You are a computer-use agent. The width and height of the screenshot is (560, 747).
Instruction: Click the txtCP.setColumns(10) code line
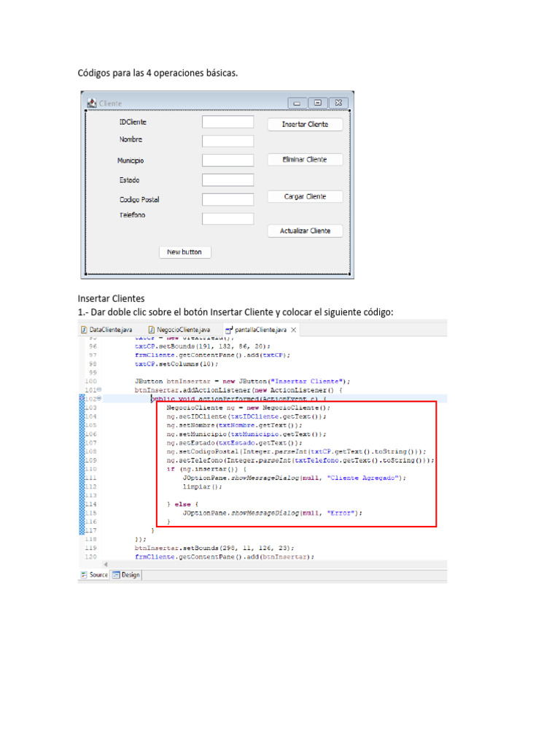176,364
